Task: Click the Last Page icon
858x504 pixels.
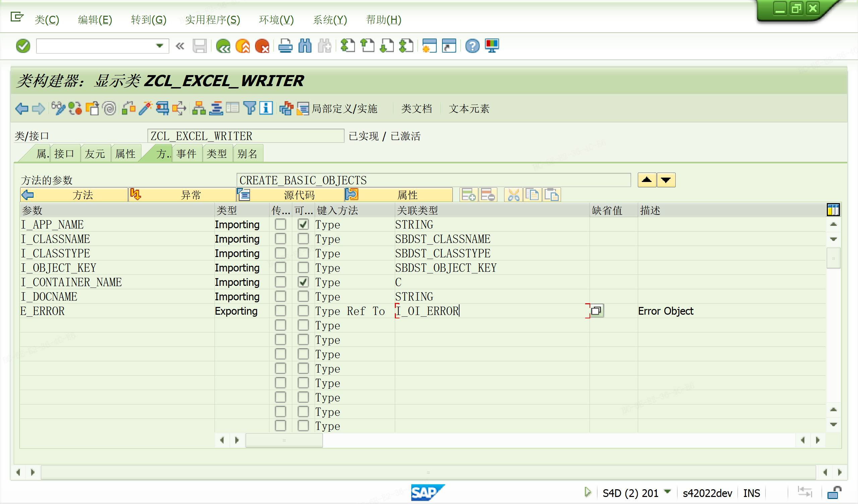Action: click(x=406, y=46)
